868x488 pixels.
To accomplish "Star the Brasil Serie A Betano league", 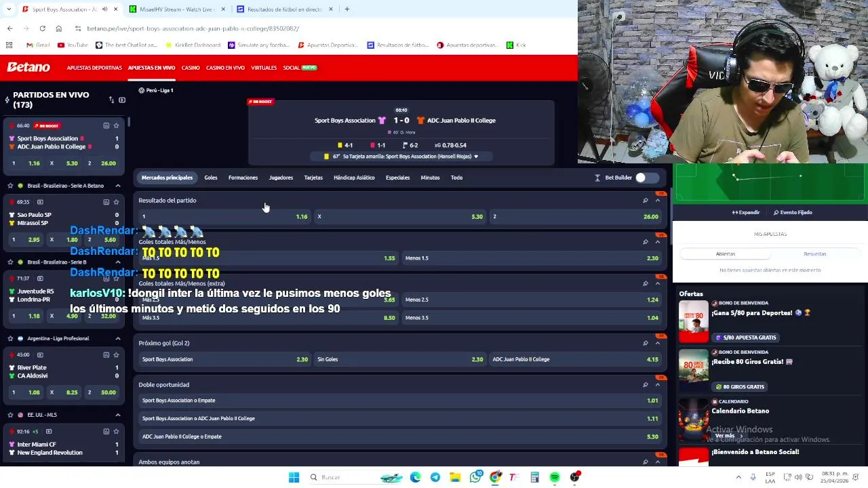I will [10, 185].
